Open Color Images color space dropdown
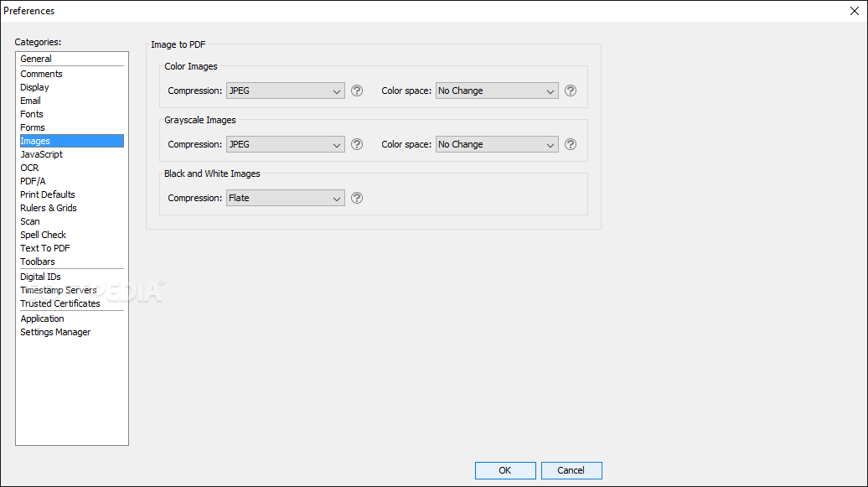Viewport: 868px width, 487px height. (497, 91)
